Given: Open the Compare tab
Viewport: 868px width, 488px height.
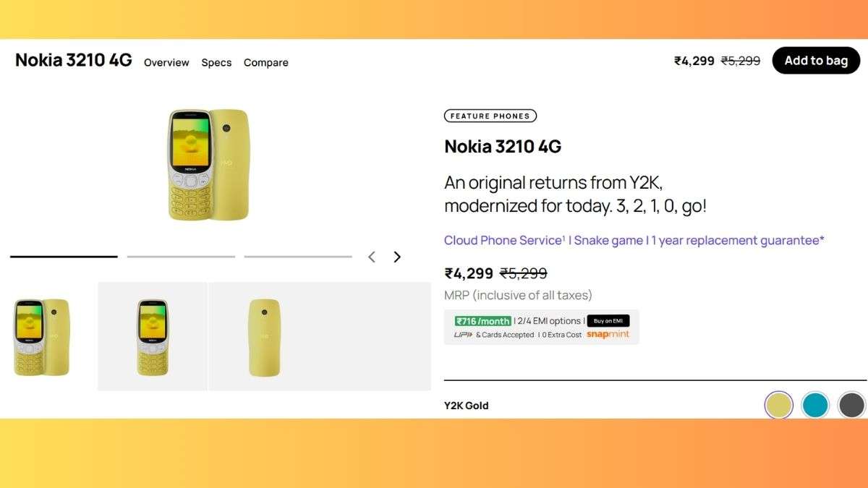Looking at the screenshot, I should 266,63.
